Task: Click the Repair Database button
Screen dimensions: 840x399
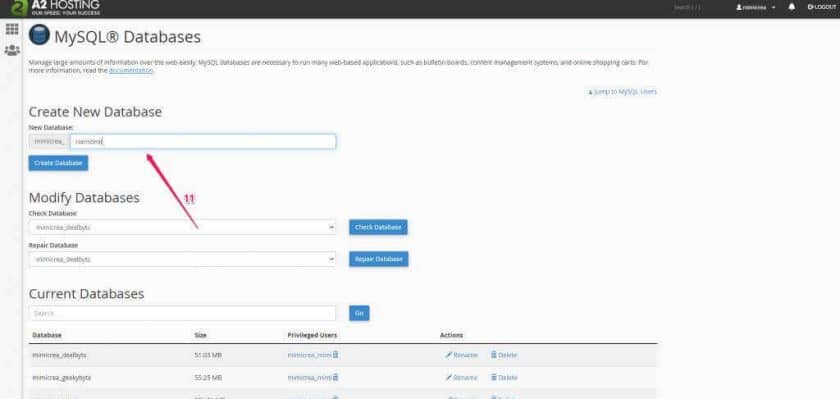Action: [379, 259]
